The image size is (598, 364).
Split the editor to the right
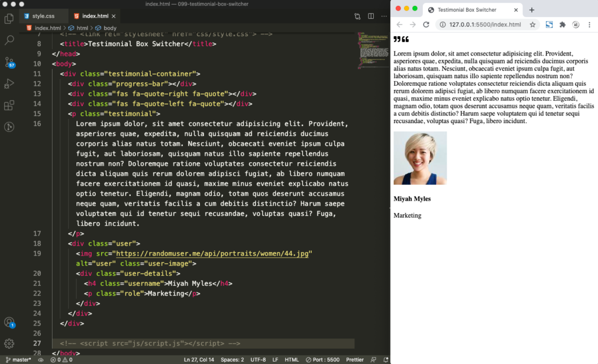pyautogui.click(x=371, y=16)
